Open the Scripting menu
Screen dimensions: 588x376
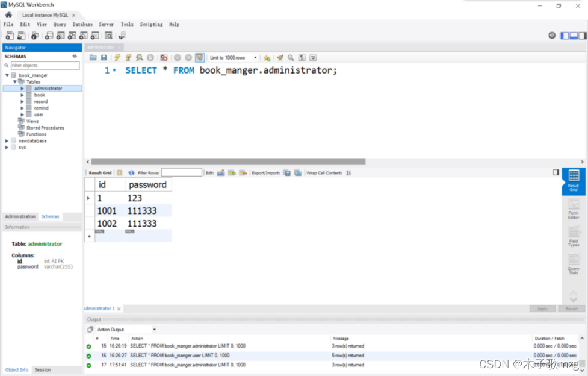(151, 25)
